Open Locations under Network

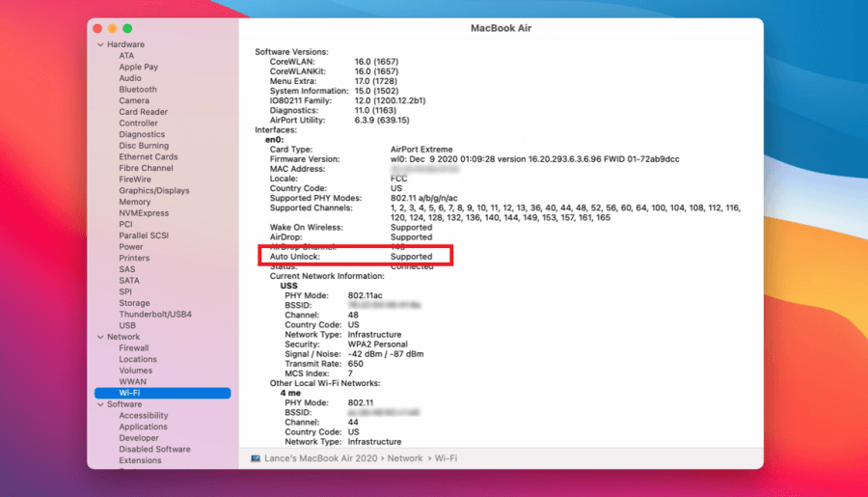(x=138, y=360)
